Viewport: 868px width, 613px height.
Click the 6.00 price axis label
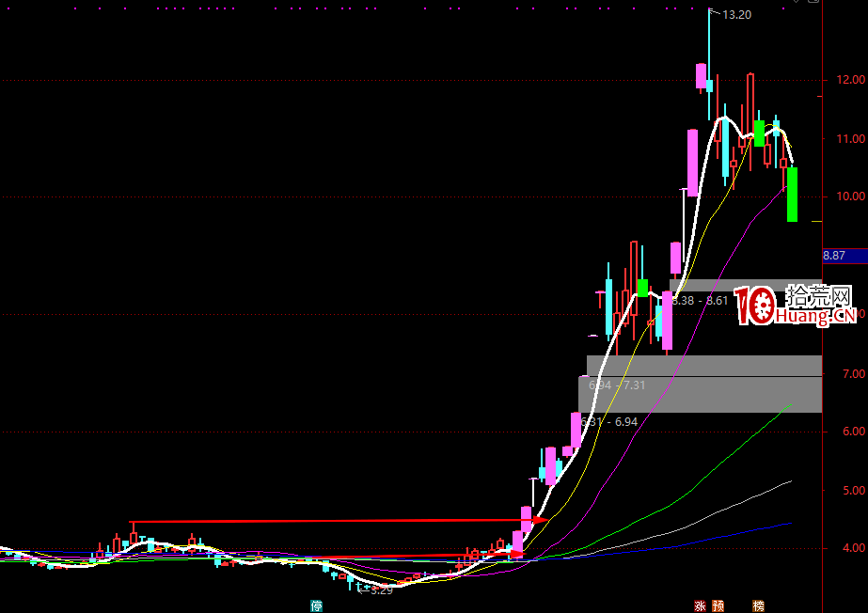click(854, 432)
